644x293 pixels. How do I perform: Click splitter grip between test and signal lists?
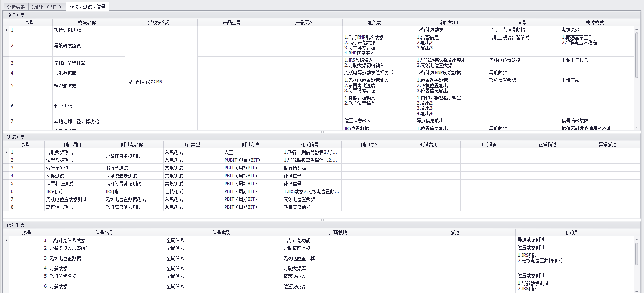(x=321, y=220)
